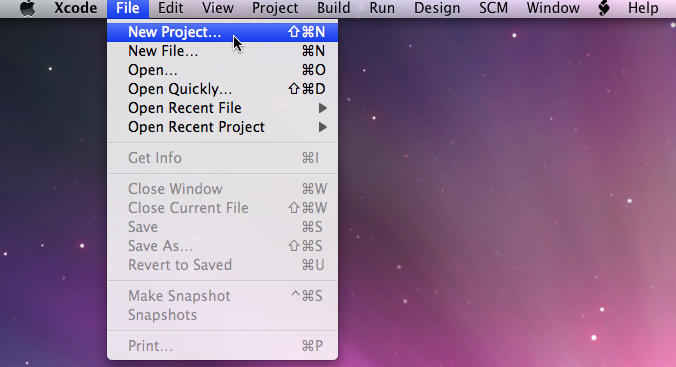Click the Close Current File item

[222, 208]
